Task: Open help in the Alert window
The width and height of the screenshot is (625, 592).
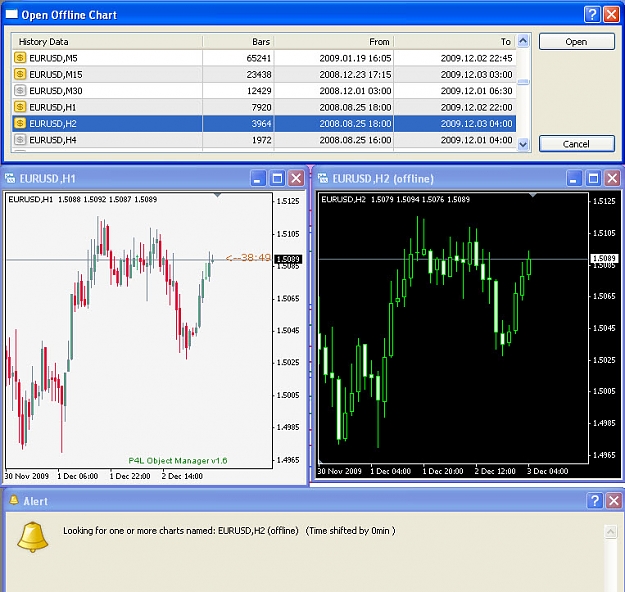Action: (x=595, y=500)
